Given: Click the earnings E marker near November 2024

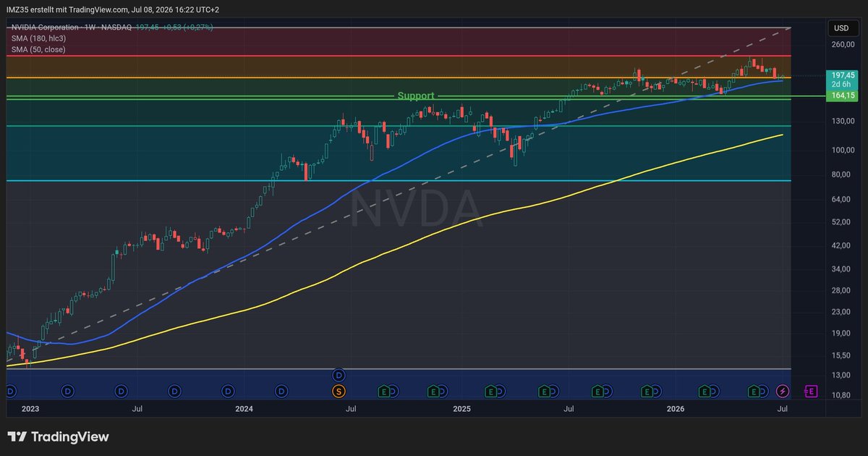Looking at the screenshot, I should (x=433, y=391).
